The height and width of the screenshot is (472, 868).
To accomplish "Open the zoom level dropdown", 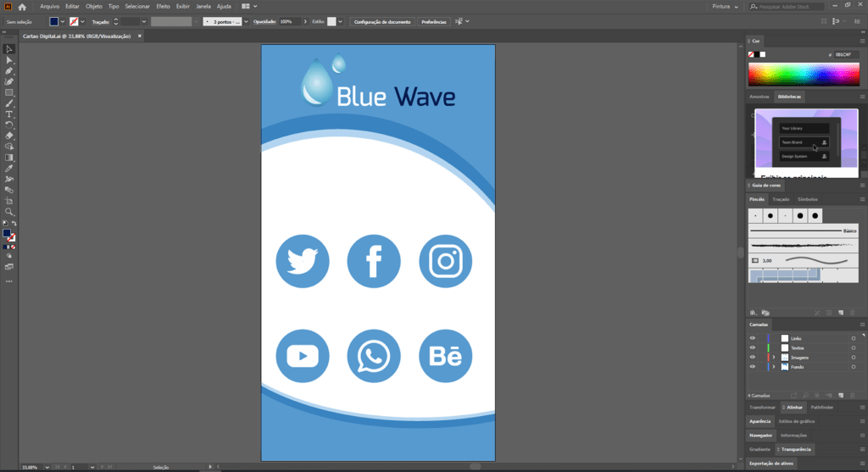I will coord(47,468).
